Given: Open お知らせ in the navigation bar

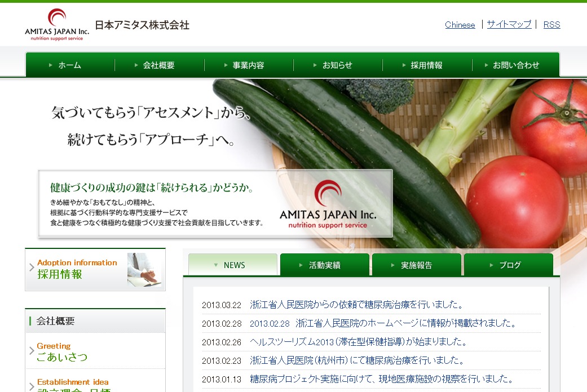Looking at the screenshot, I should (x=338, y=65).
